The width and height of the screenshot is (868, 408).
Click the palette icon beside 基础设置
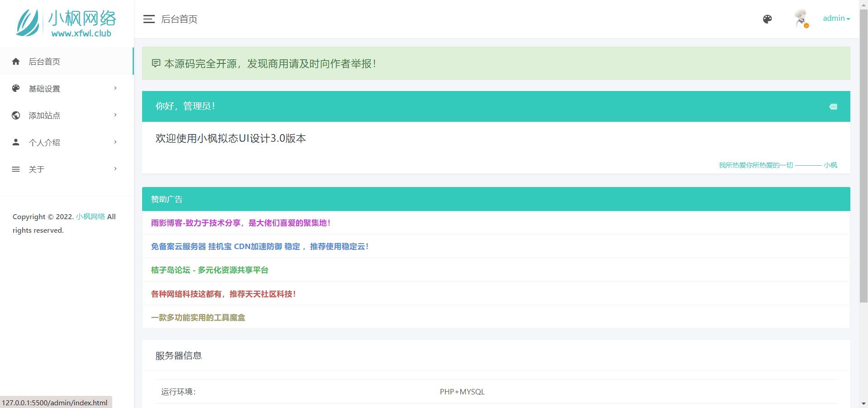point(16,88)
